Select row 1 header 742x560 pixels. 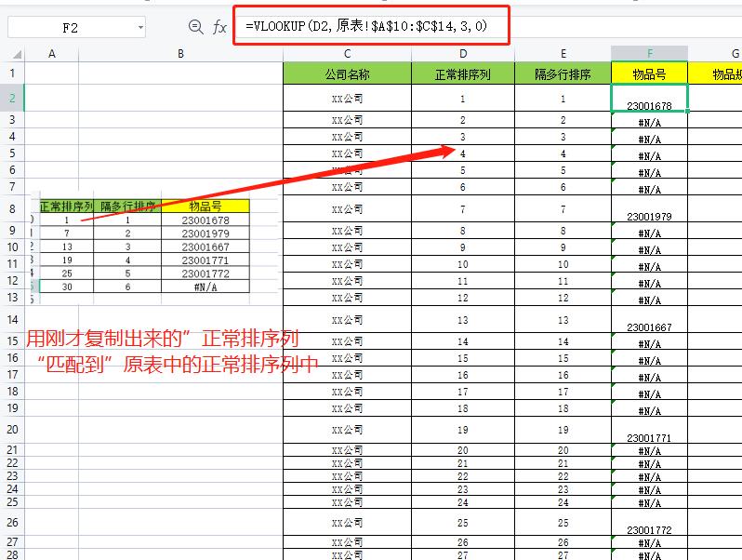(x=12, y=73)
